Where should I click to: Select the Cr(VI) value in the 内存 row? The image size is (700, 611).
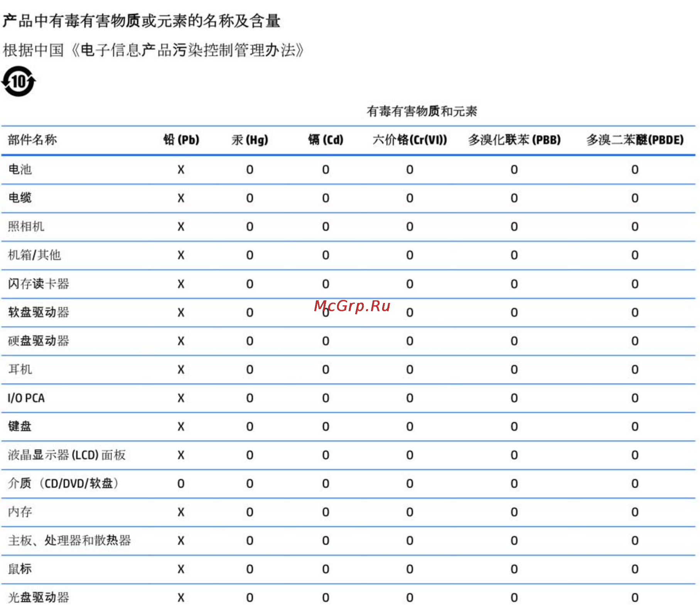click(x=410, y=512)
